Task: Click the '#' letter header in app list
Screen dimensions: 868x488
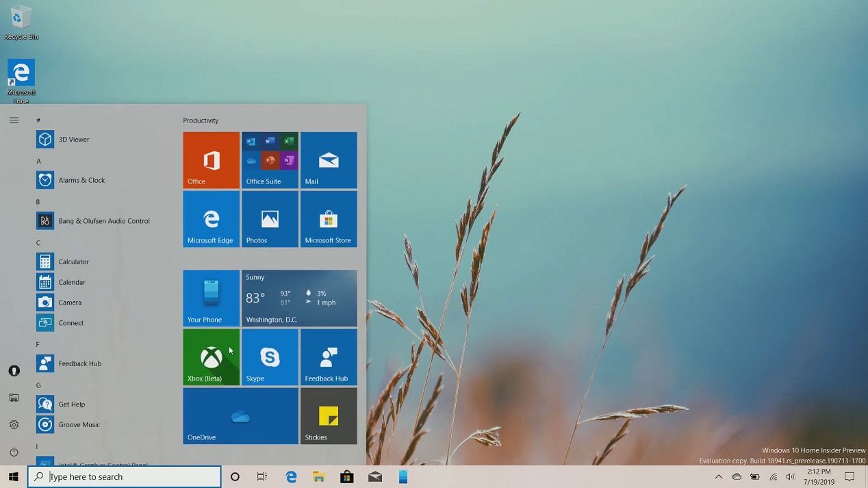Action: point(38,120)
